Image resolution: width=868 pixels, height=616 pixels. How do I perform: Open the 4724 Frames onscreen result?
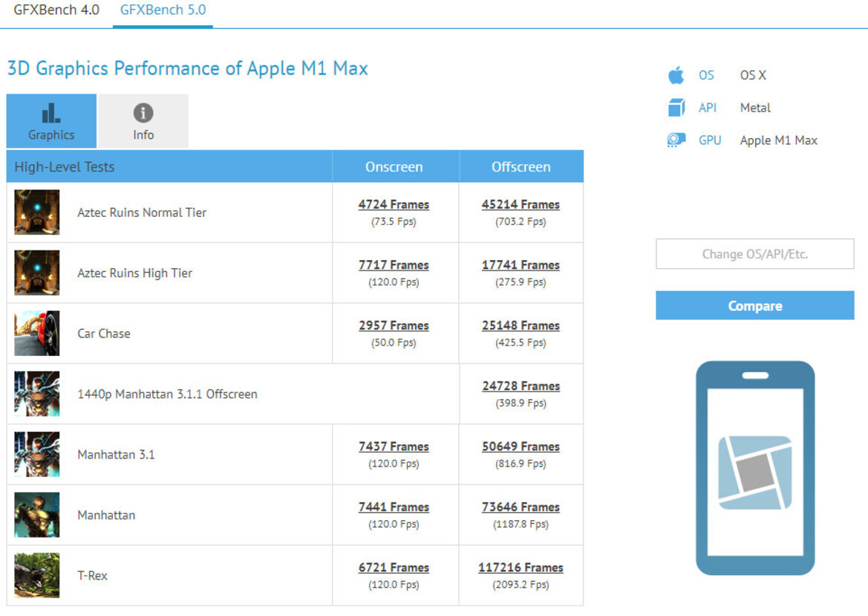point(394,204)
